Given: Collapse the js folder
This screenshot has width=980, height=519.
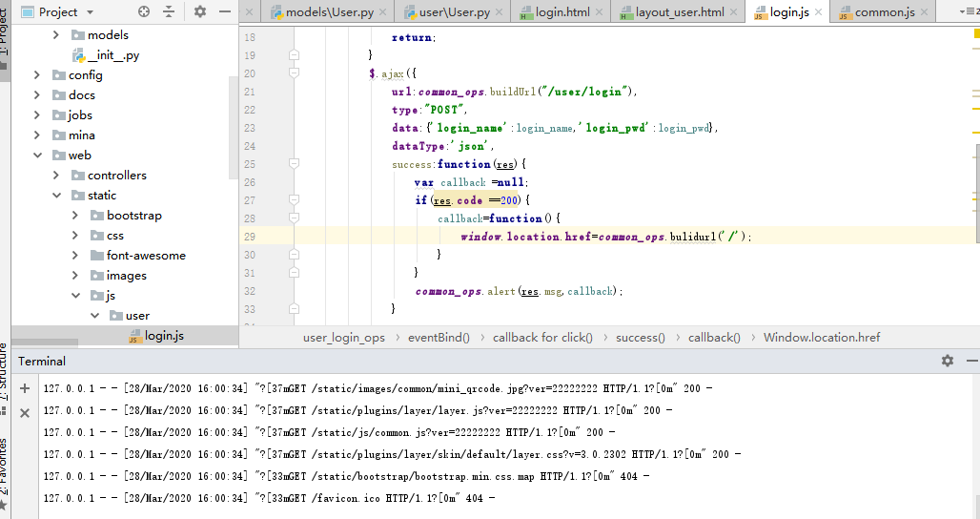Looking at the screenshot, I should pyautogui.click(x=75, y=295).
